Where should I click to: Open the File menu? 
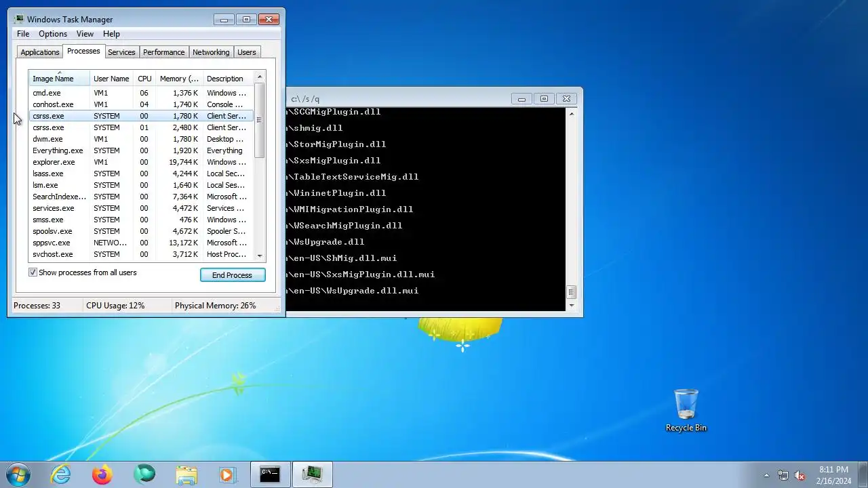point(23,34)
